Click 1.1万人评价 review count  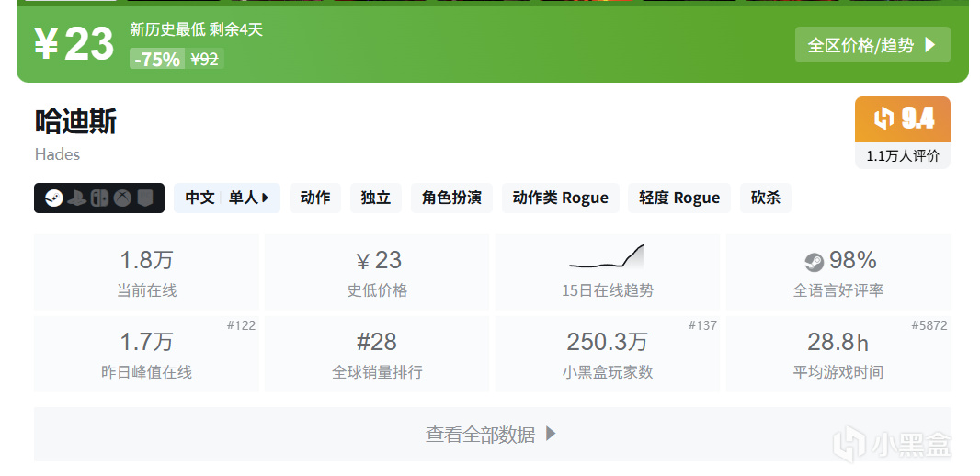[903, 156]
